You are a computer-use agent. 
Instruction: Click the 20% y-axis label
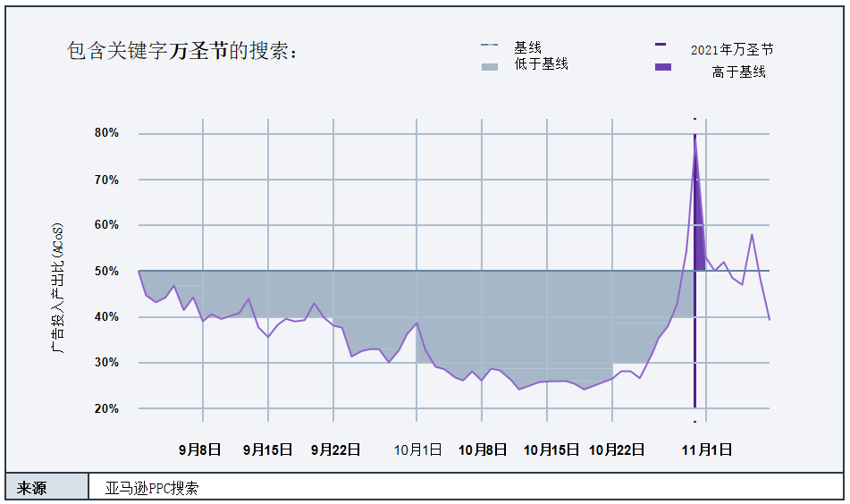pyautogui.click(x=106, y=408)
